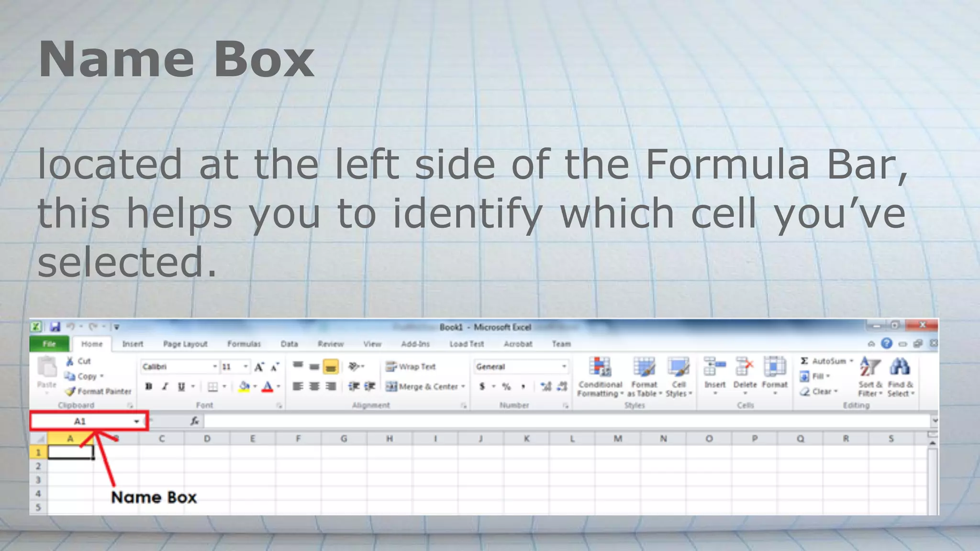The width and height of the screenshot is (980, 551).
Task: Expand the formula bar chevron
Action: pos(934,420)
